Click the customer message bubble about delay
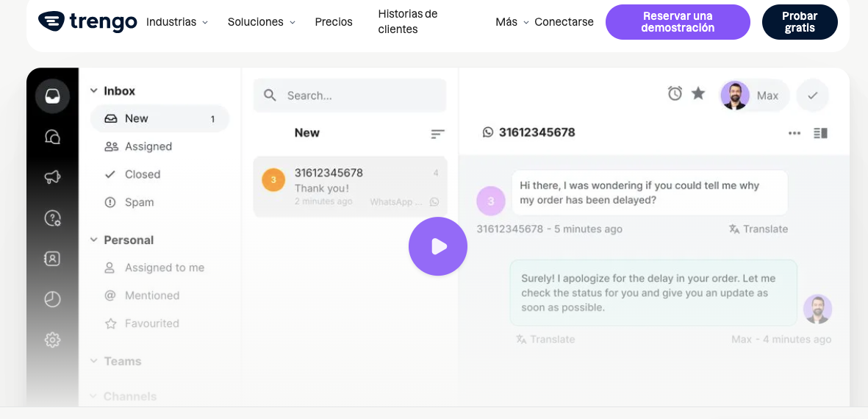This screenshot has width=868, height=419. [649, 193]
